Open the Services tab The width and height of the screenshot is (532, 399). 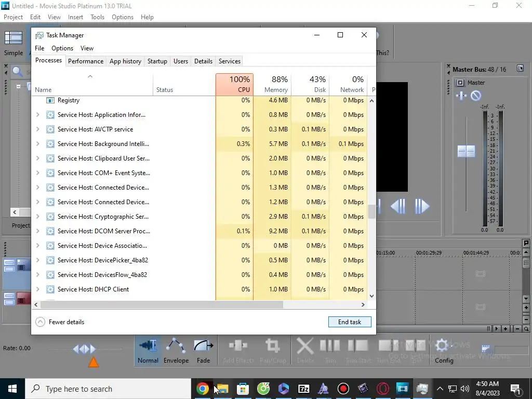(x=229, y=61)
